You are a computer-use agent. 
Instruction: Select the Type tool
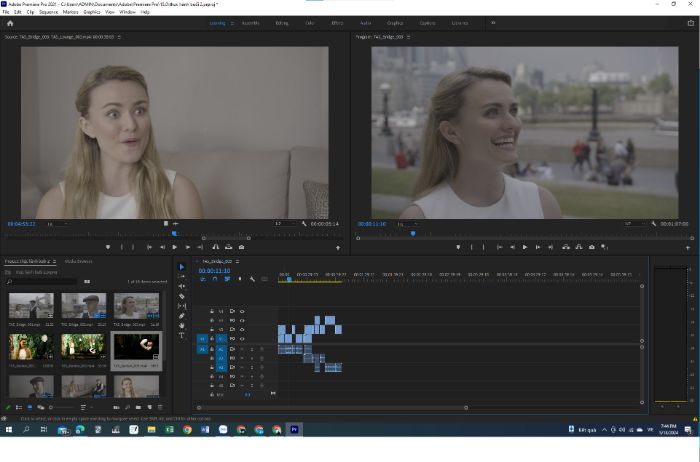pyautogui.click(x=182, y=335)
